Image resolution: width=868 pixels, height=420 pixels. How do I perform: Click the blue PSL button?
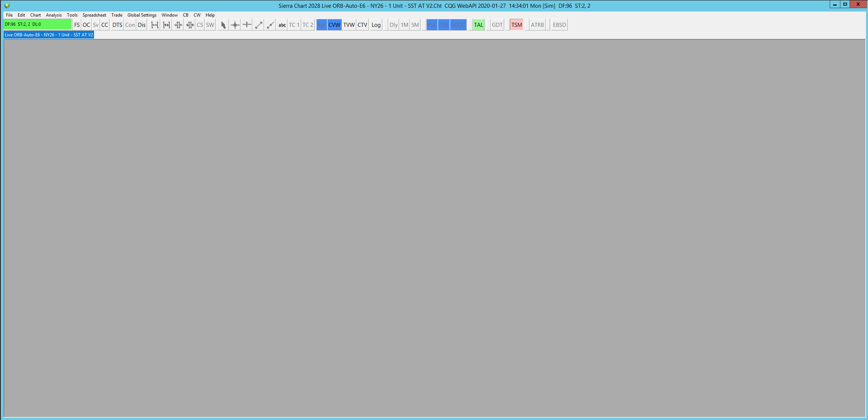(x=431, y=25)
